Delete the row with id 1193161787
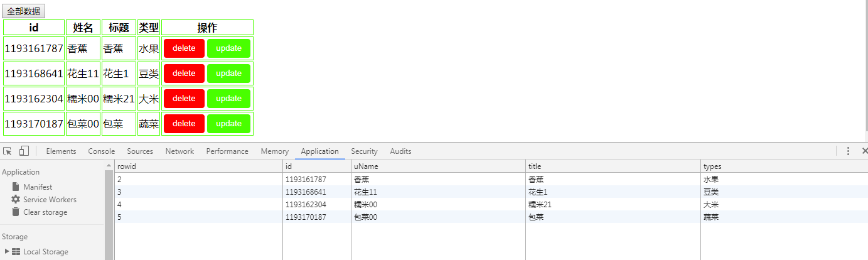The height and width of the screenshot is (260, 868). point(184,48)
